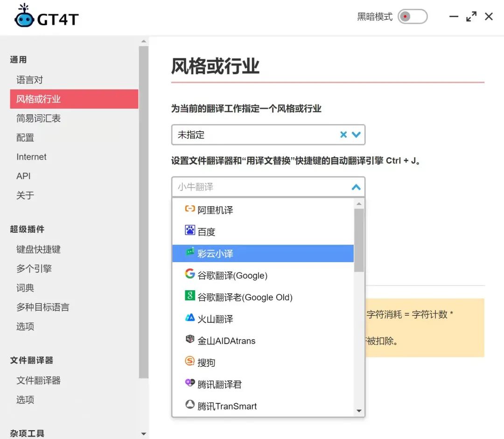Click the sidebar scrollbar down arrow
This screenshot has height=439, width=504.
click(x=144, y=434)
